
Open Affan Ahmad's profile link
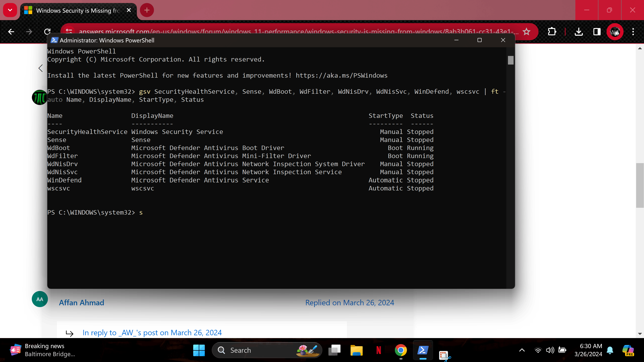pyautogui.click(x=82, y=302)
